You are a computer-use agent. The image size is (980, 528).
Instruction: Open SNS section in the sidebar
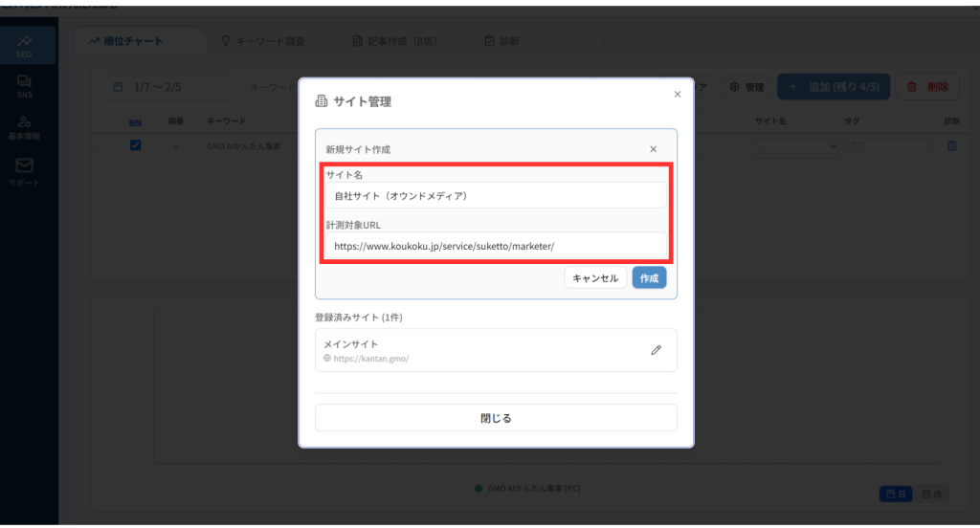pyautogui.click(x=25, y=87)
